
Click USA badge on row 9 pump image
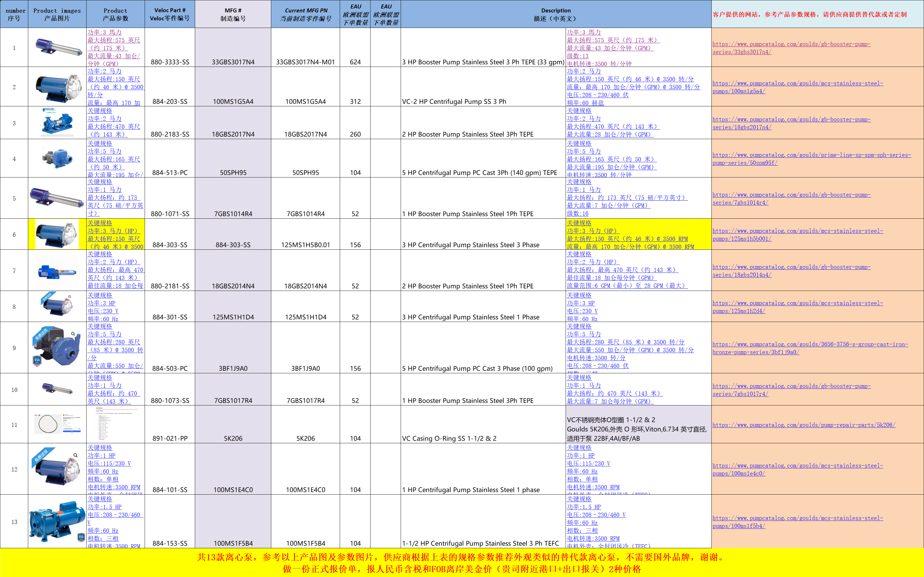pyautogui.click(x=37, y=361)
